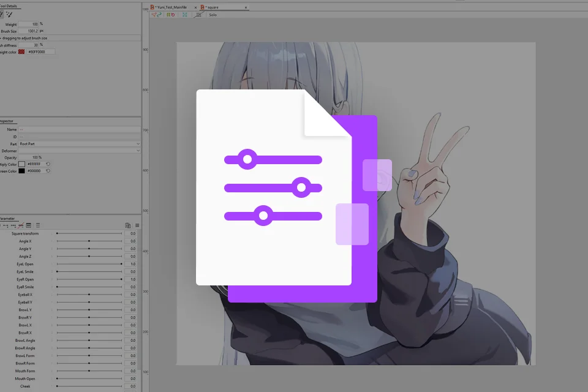Viewport: 588px width, 392px height.
Task: Reset the Multiply Color with its revert icon
Action: [48, 164]
